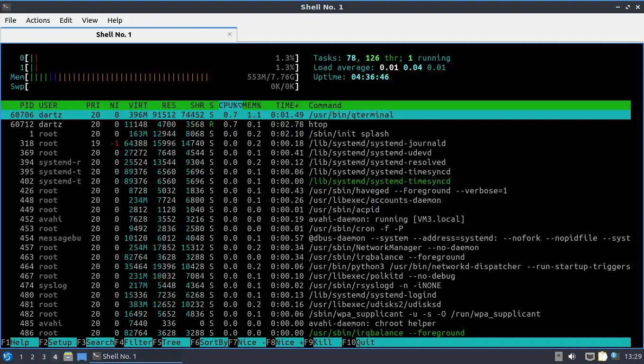Click the 13:29 clock in the taskbar
644x364 pixels.
click(633, 356)
